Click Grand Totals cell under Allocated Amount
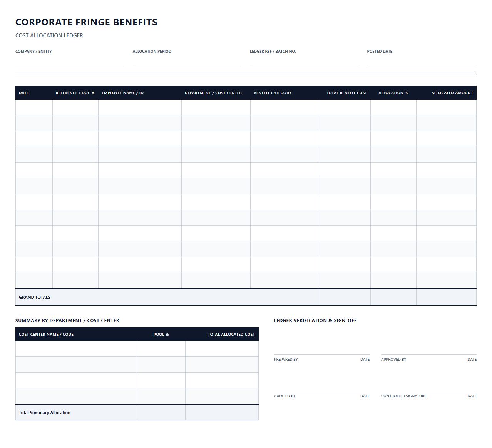 [447, 297]
